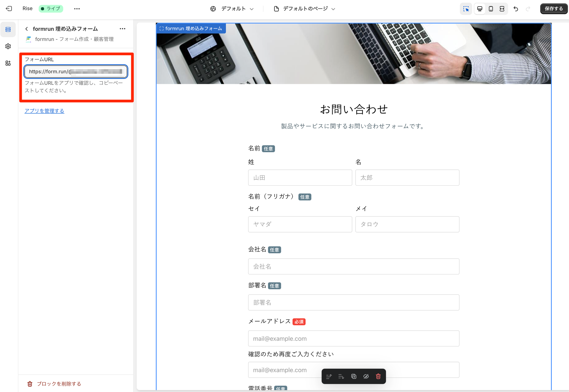Open theme three-dot menu beside ライブ
The image size is (569, 392).
pyautogui.click(x=77, y=9)
